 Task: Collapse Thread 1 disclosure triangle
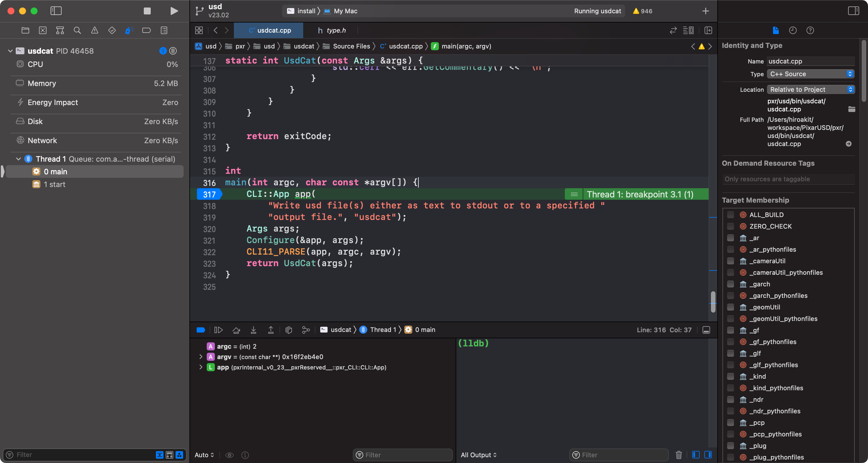pyautogui.click(x=18, y=159)
